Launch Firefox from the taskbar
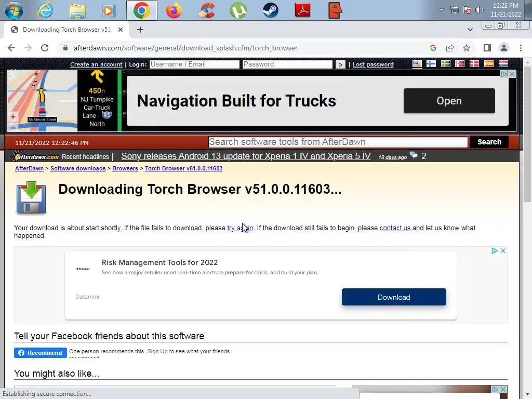Screen dimensions: 532x399 pos(174,10)
